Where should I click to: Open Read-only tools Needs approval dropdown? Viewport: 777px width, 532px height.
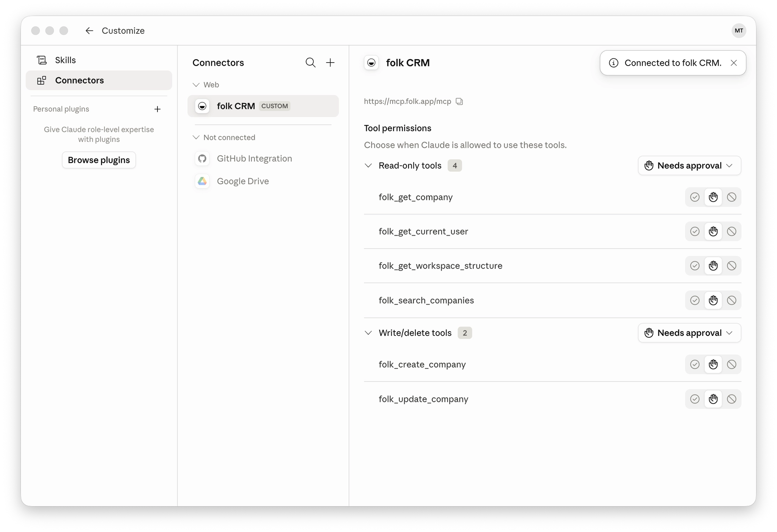click(689, 166)
